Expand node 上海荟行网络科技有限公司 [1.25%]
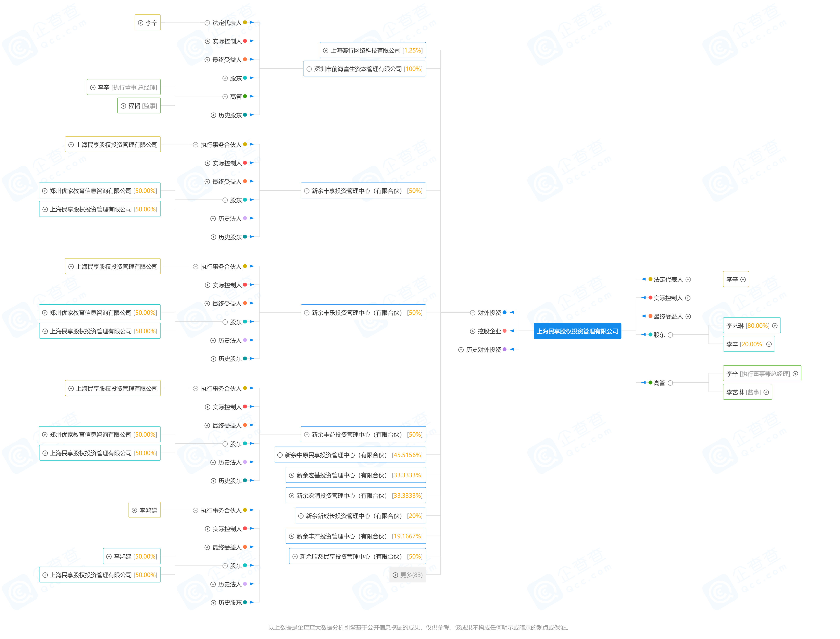Viewport: 840px width, 639px height. pos(325,50)
